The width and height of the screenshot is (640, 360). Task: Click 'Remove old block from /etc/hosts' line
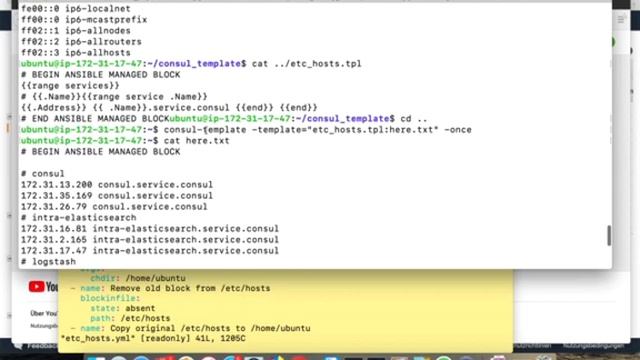point(190,289)
